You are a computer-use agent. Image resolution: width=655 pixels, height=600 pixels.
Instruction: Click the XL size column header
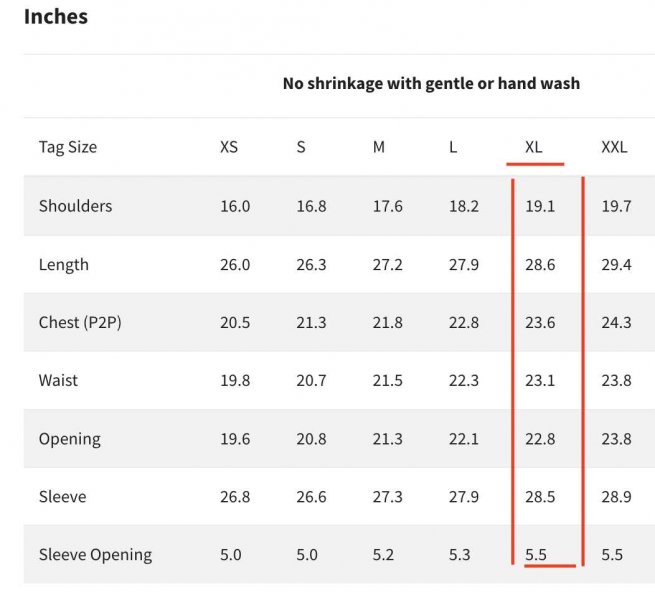(533, 147)
